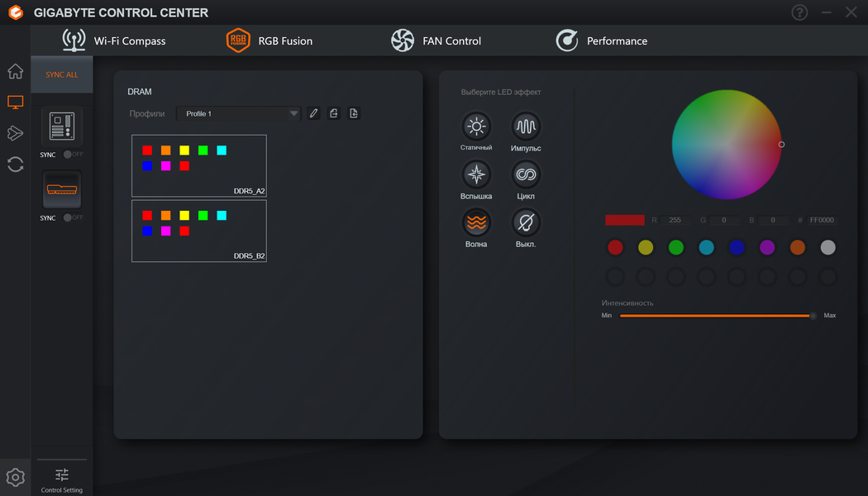Open the paper-plane arrow sidebar icon
The height and width of the screenshot is (496, 868).
16,133
